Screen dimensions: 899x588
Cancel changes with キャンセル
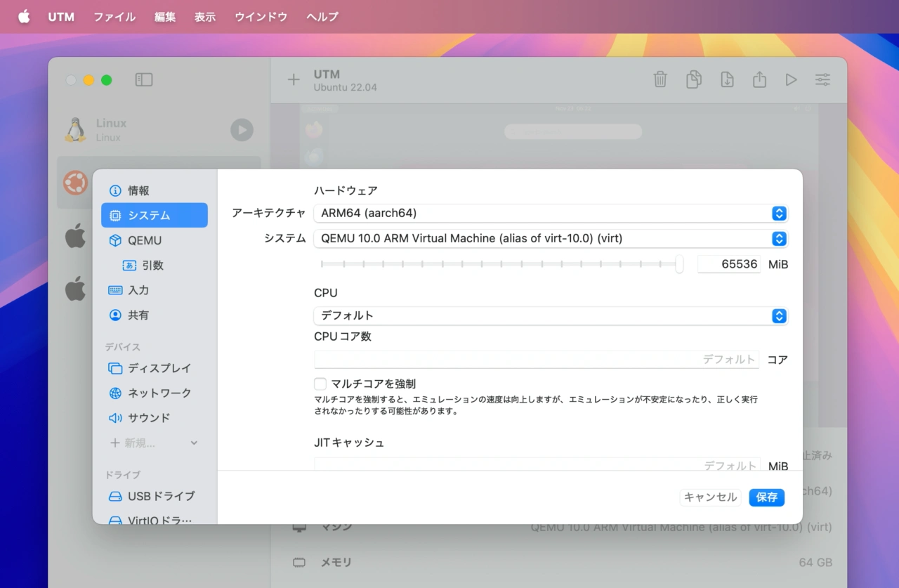point(709,497)
